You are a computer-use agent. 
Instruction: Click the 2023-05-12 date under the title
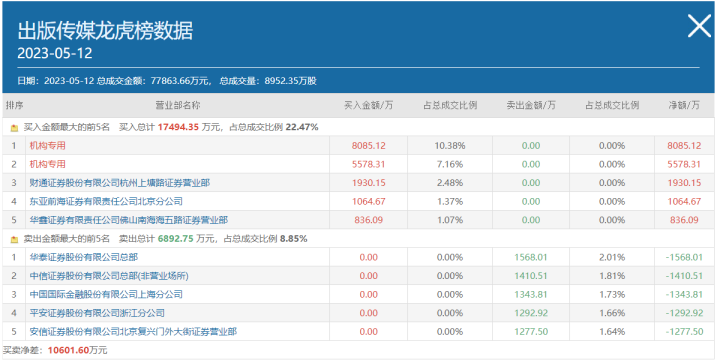tap(55, 53)
